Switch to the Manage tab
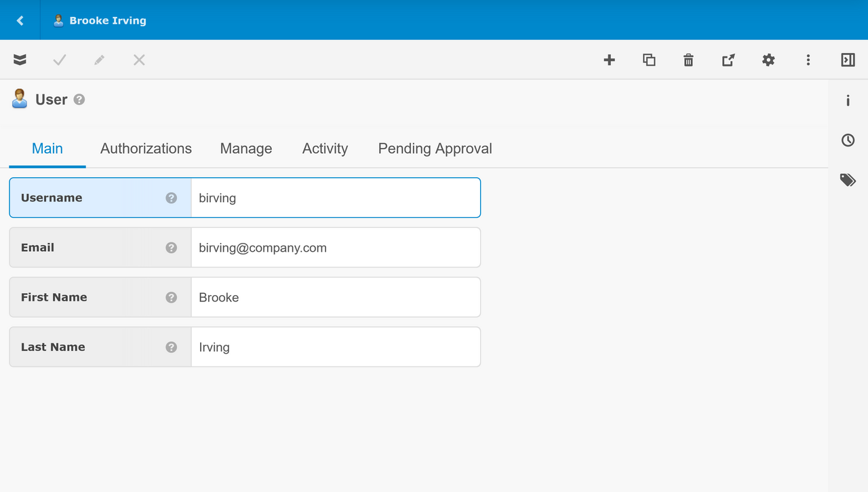Image resolution: width=868 pixels, height=492 pixels. point(246,149)
